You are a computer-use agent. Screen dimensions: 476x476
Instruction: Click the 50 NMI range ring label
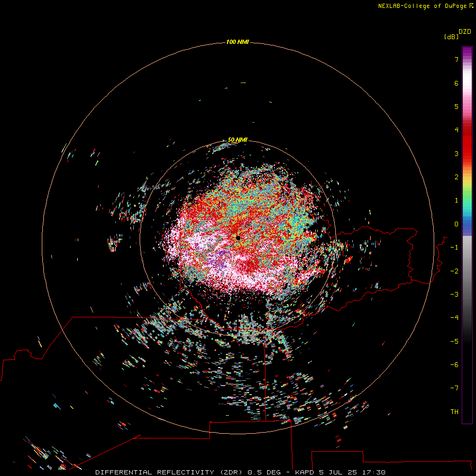pyautogui.click(x=237, y=140)
